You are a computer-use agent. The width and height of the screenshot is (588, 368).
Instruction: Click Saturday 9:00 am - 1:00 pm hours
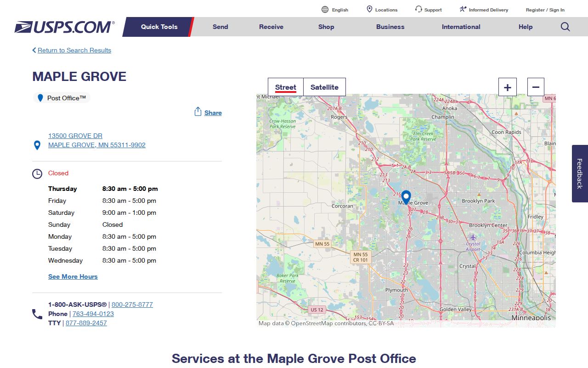click(x=129, y=213)
